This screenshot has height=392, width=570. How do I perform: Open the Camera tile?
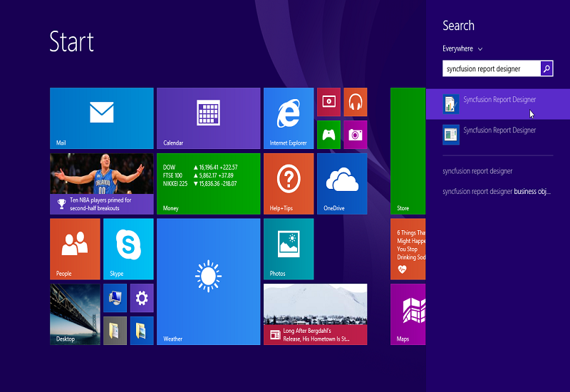coord(355,134)
